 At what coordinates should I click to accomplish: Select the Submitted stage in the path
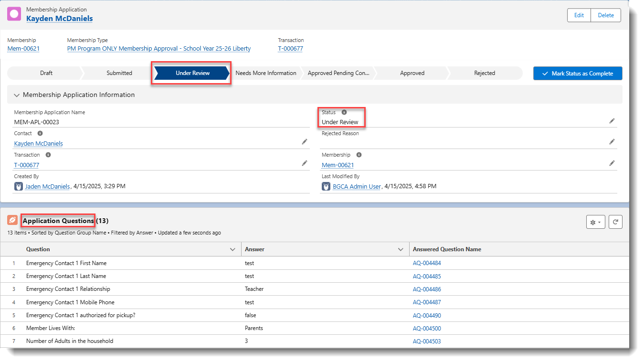(x=118, y=73)
